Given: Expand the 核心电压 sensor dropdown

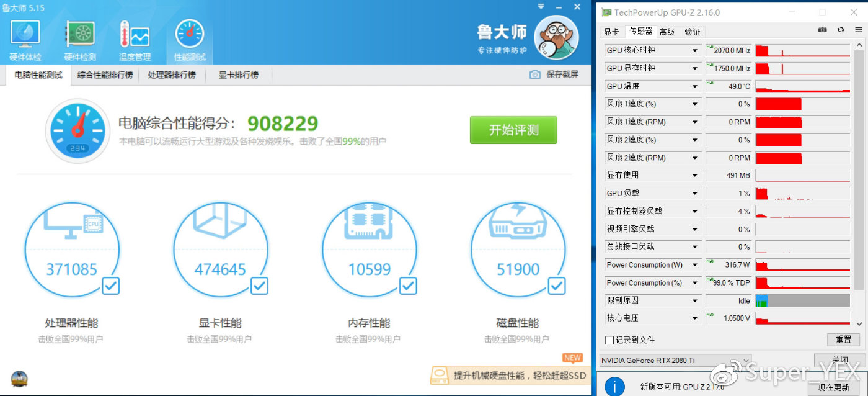Looking at the screenshot, I should coord(695,318).
